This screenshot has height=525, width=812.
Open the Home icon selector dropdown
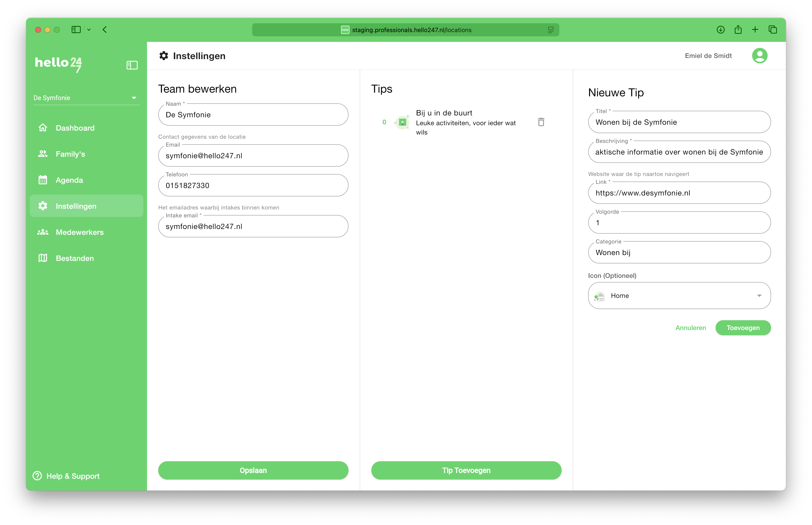pyautogui.click(x=759, y=296)
